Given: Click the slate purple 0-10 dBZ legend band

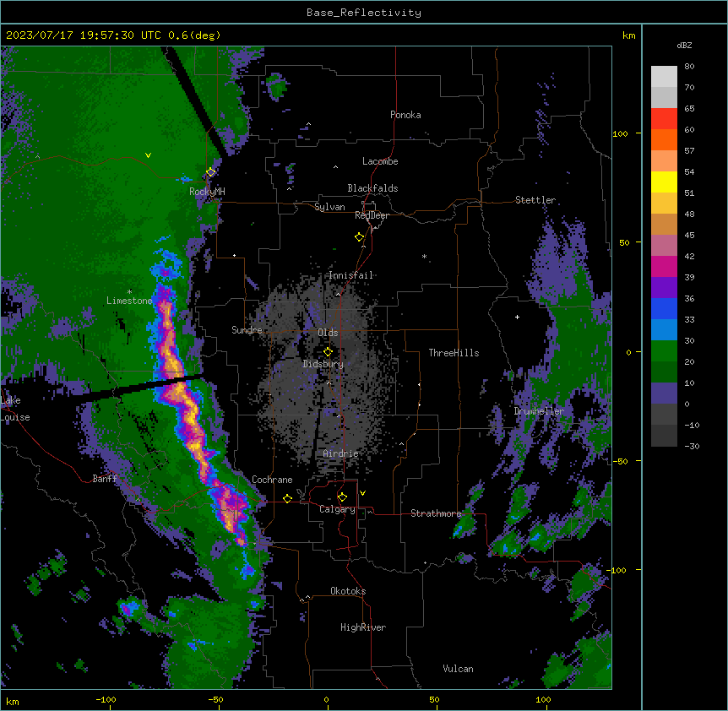Looking at the screenshot, I should point(664,393).
